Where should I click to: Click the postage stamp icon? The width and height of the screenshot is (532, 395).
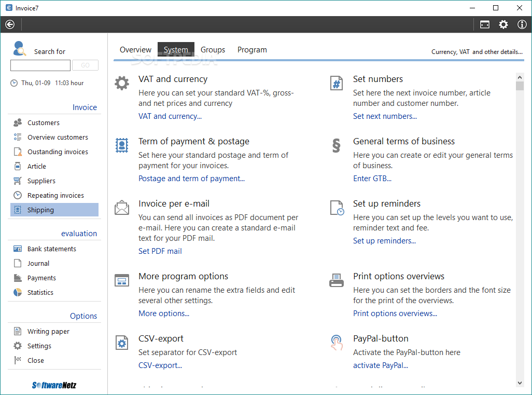(121, 145)
